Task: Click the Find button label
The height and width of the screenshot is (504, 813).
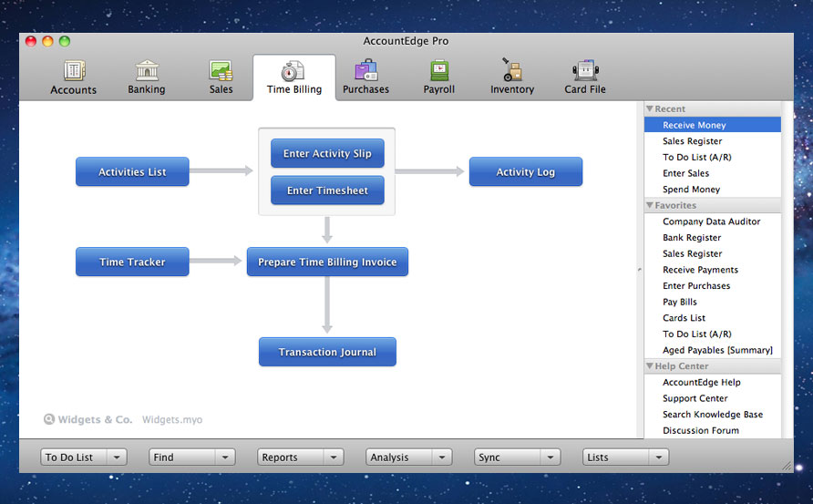Action: click(163, 458)
